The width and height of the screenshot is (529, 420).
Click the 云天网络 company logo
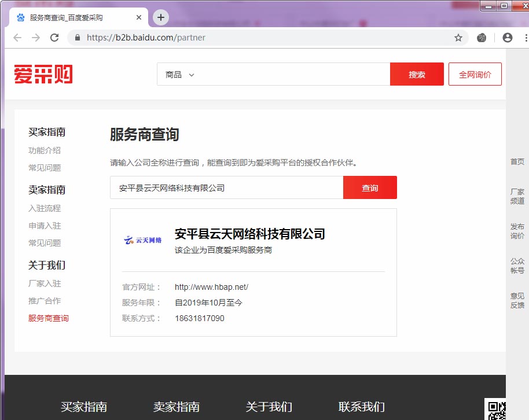coord(143,240)
